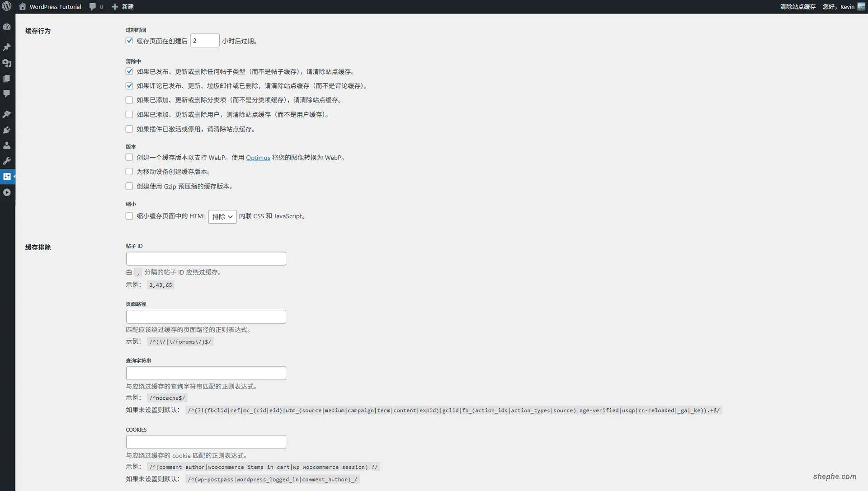Enable cache version for mobile devices

(x=129, y=171)
